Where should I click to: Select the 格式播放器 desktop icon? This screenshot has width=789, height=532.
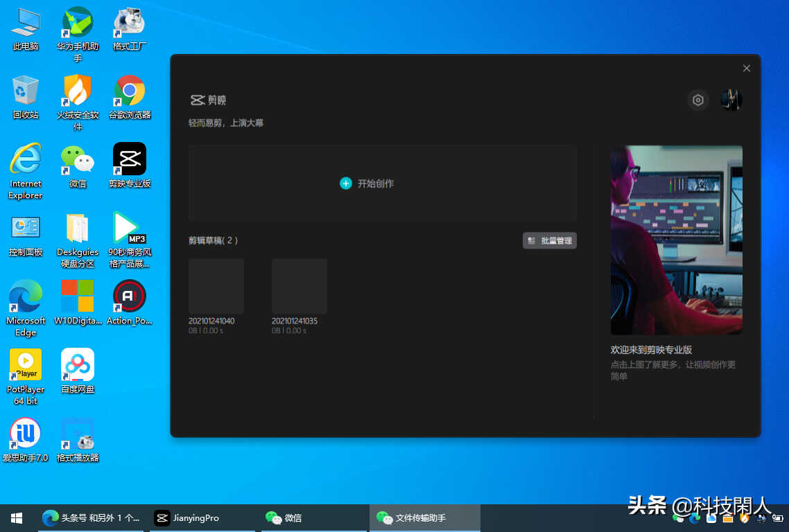coord(78,440)
